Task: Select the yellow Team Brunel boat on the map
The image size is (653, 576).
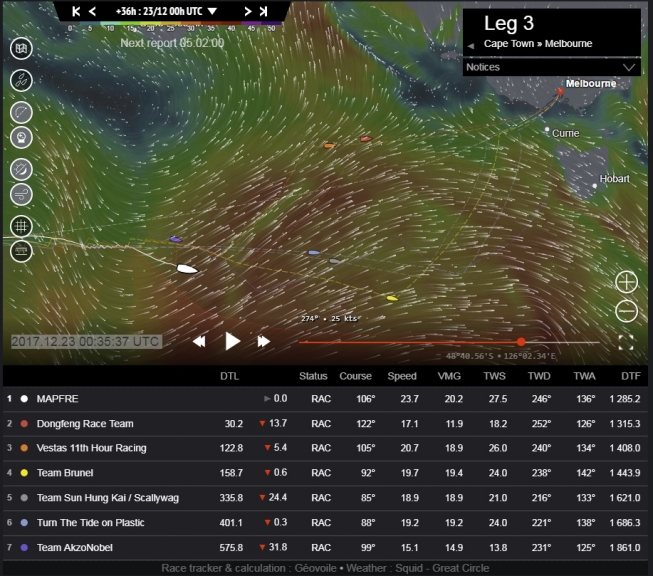Action: click(x=392, y=298)
